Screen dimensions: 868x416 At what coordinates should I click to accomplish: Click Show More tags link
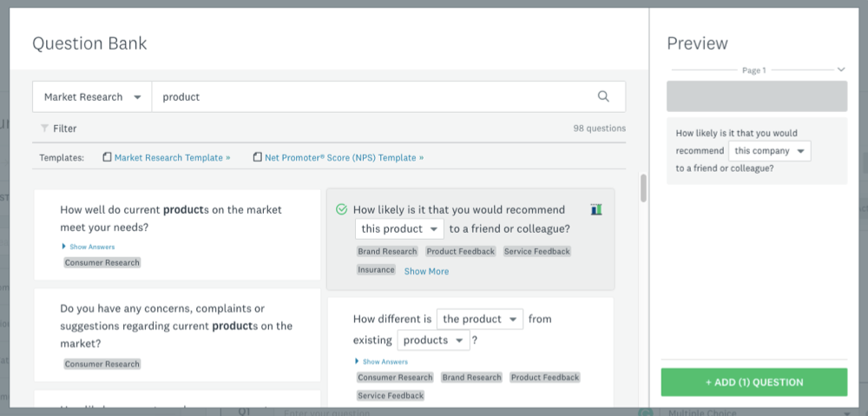426,271
